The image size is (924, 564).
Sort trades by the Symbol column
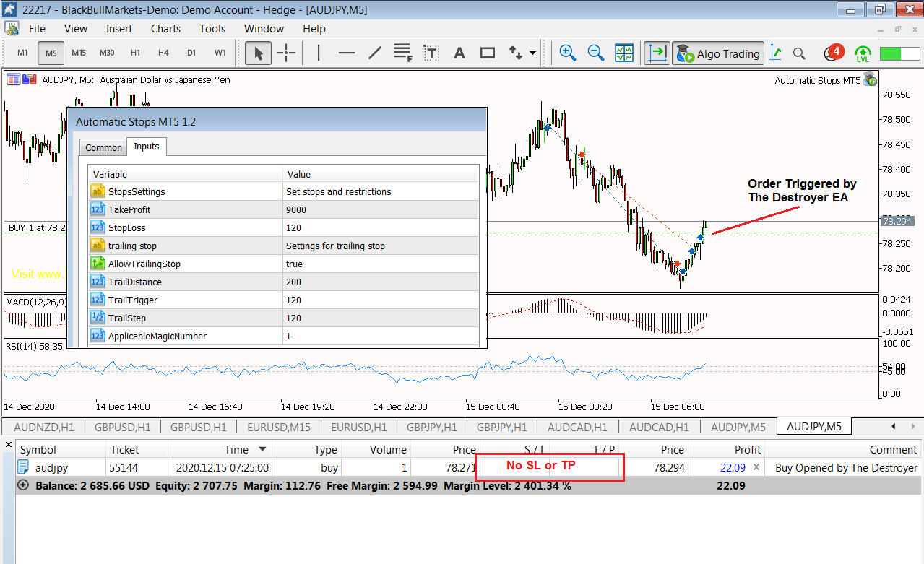[x=61, y=449]
